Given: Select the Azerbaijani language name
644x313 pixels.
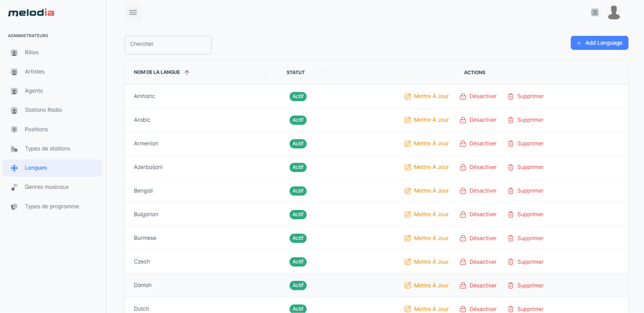Looking at the screenshot, I should coord(148,167).
